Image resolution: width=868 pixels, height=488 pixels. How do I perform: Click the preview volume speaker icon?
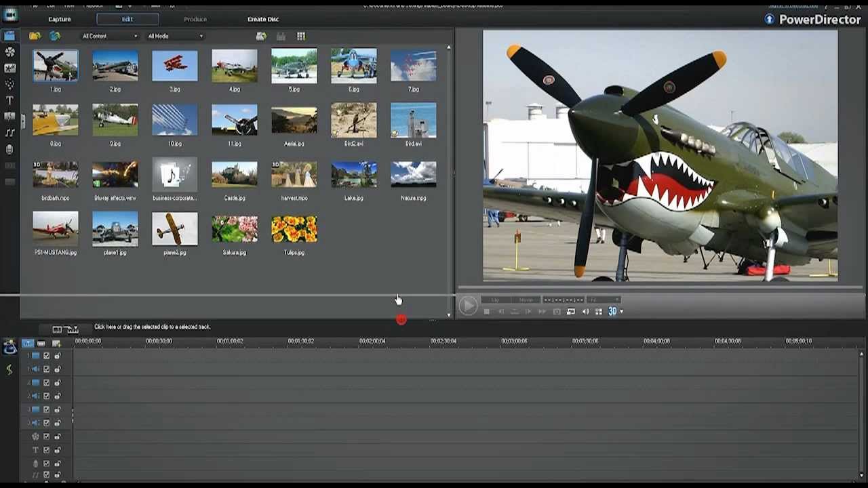click(585, 312)
